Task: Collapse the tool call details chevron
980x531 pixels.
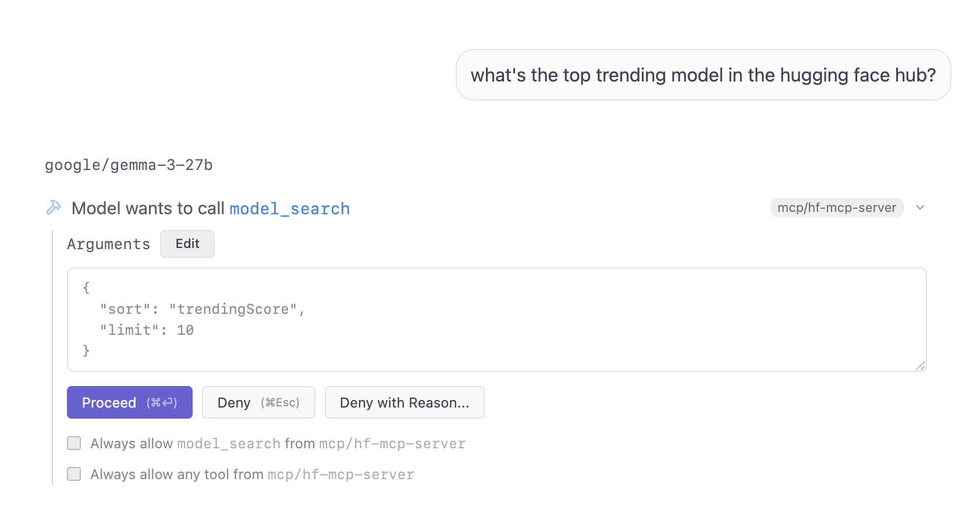Action: 920,208
